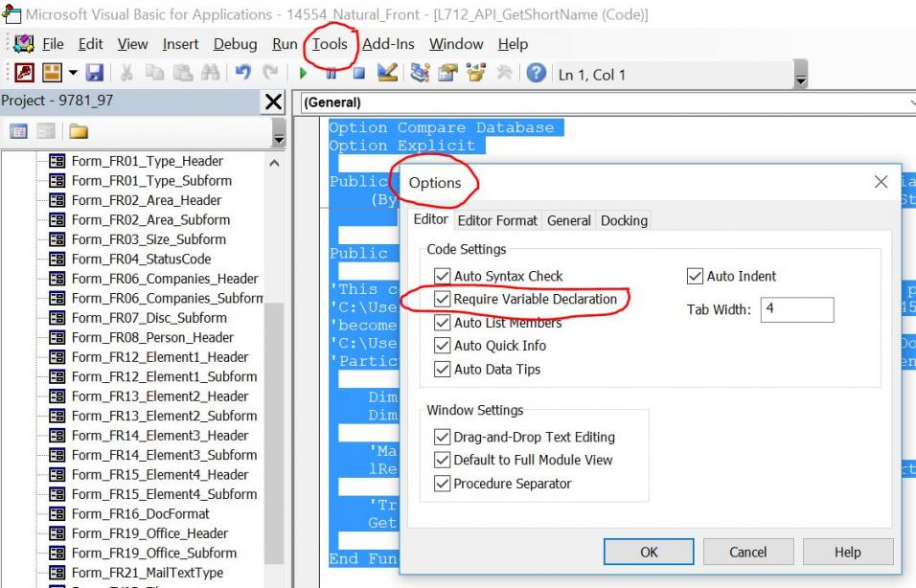The height and width of the screenshot is (588, 916).
Task: Open the Insert Module dropdown arrow
Action: tap(73, 74)
